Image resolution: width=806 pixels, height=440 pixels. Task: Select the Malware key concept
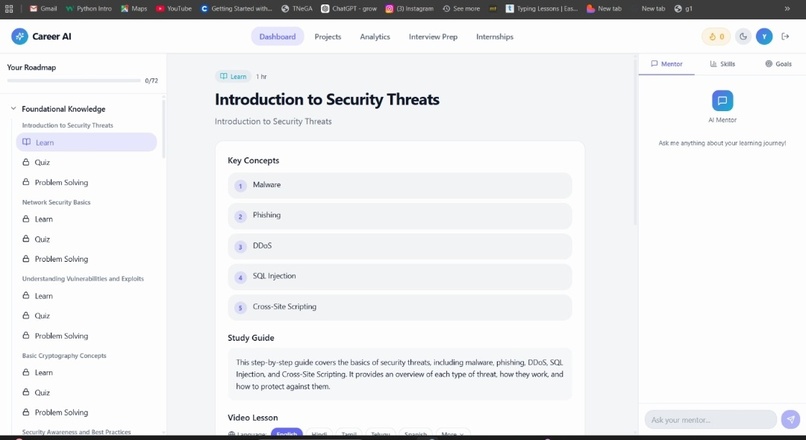399,185
